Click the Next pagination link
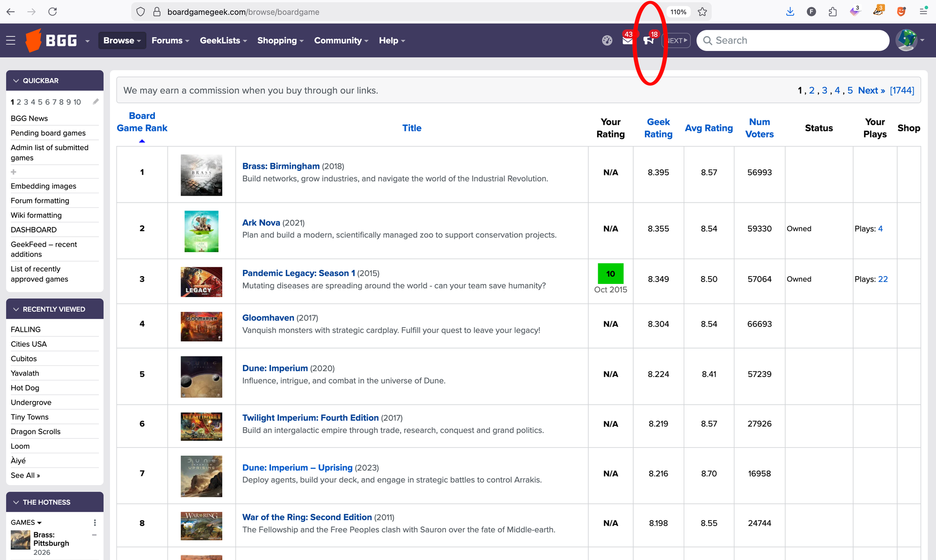 pos(870,90)
